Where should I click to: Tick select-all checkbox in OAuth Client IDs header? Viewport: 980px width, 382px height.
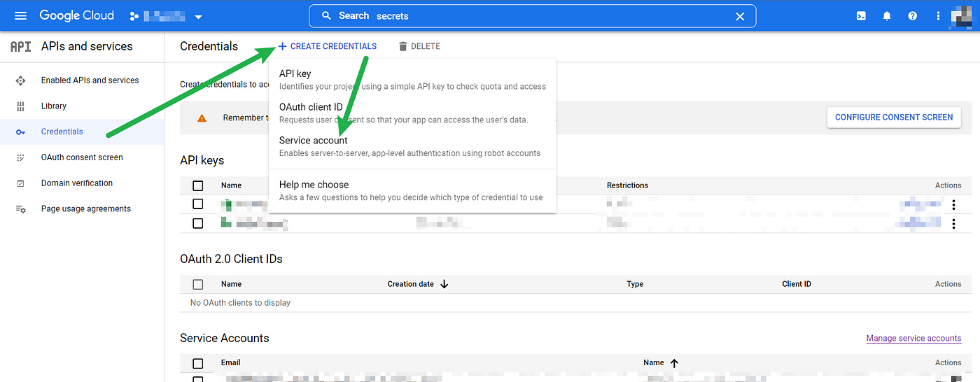coord(198,284)
